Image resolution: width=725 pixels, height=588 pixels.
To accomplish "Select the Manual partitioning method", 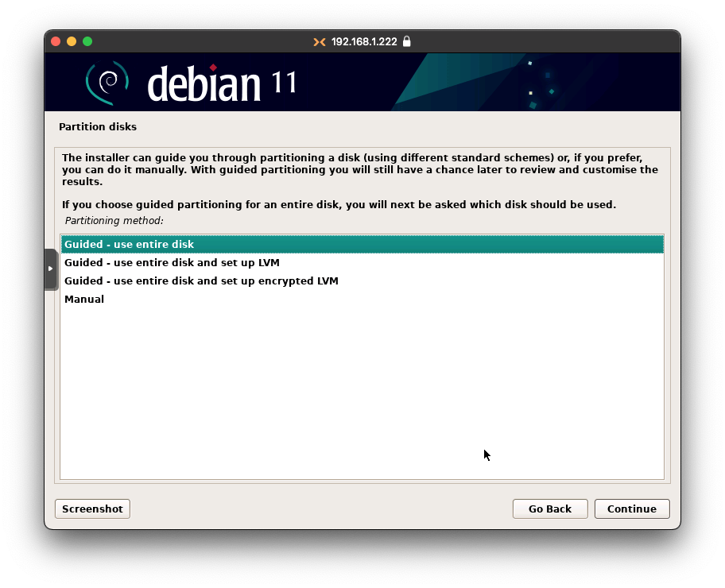I will (x=84, y=300).
